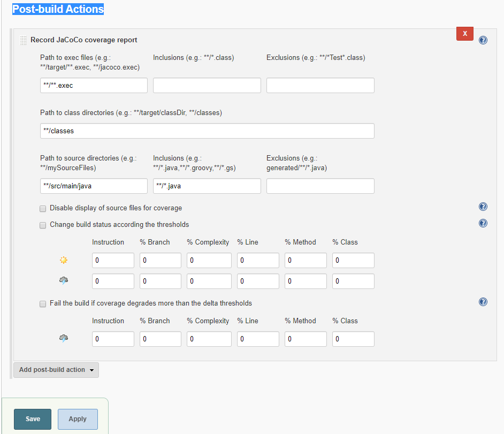The width and height of the screenshot is (504, 434).
Task: Click help icon for JaCoCo coverage report
Action: [x=483, y=40]
